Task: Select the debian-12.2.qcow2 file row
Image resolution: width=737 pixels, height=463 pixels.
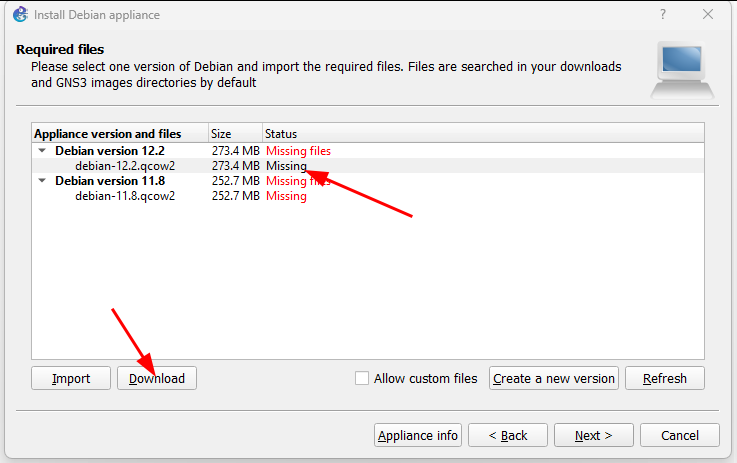Action: pos(125,166)
